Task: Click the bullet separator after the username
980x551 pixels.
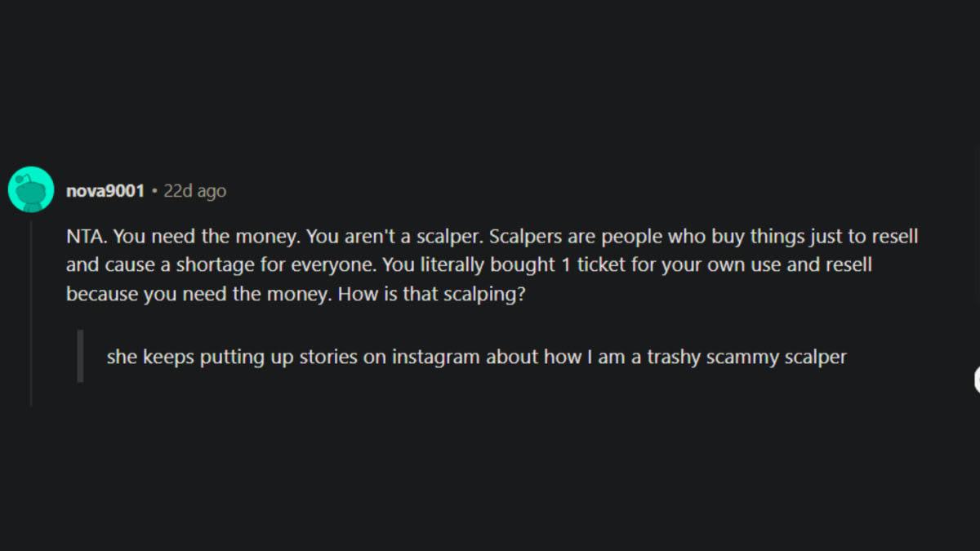Action: (x=154, y=191)
